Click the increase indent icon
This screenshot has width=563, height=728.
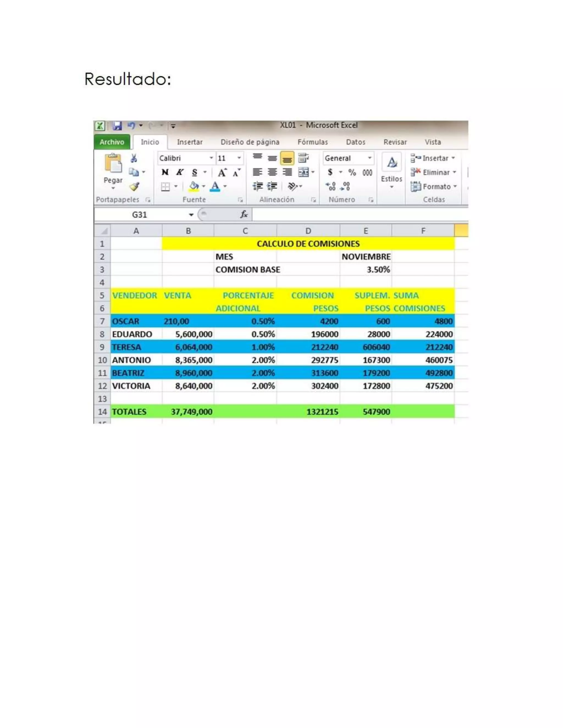tap(272, 186)
